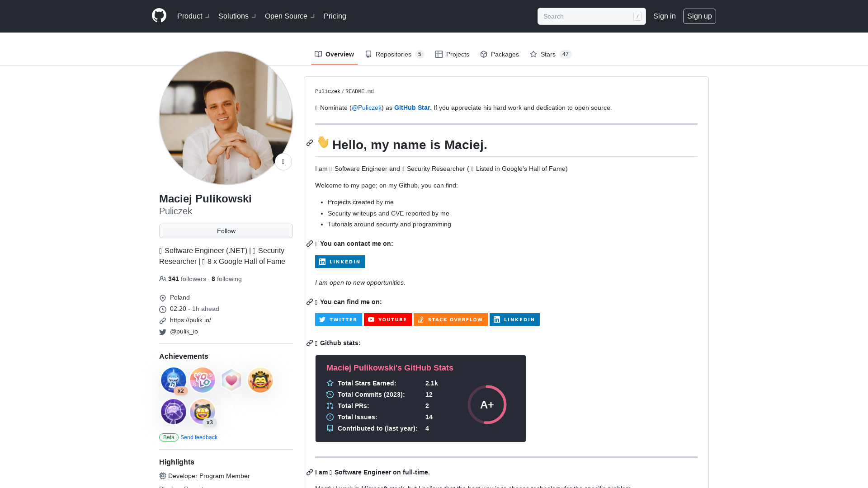Click the Contributed to repository icon
The height and width of the screenshot is (488, 868).
click(330, 428)
